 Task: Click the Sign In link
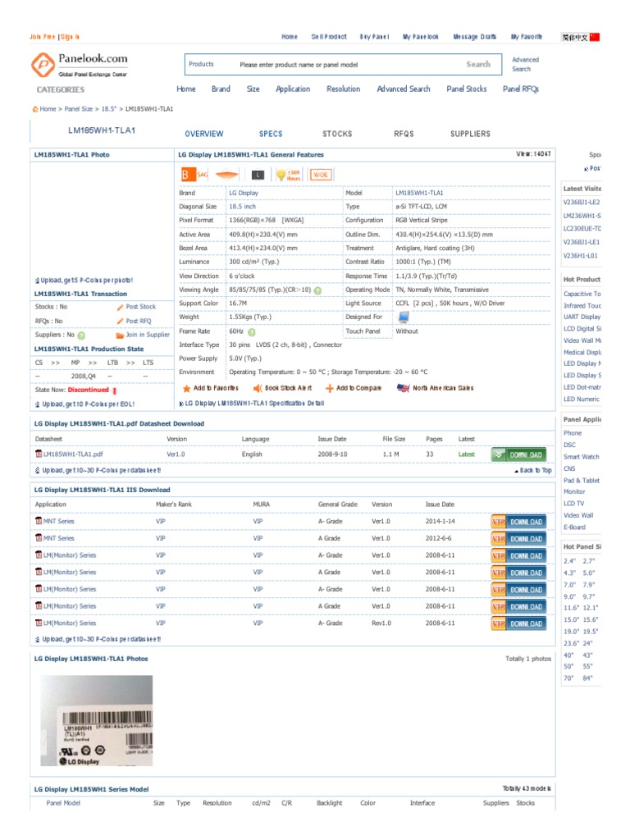70,37
